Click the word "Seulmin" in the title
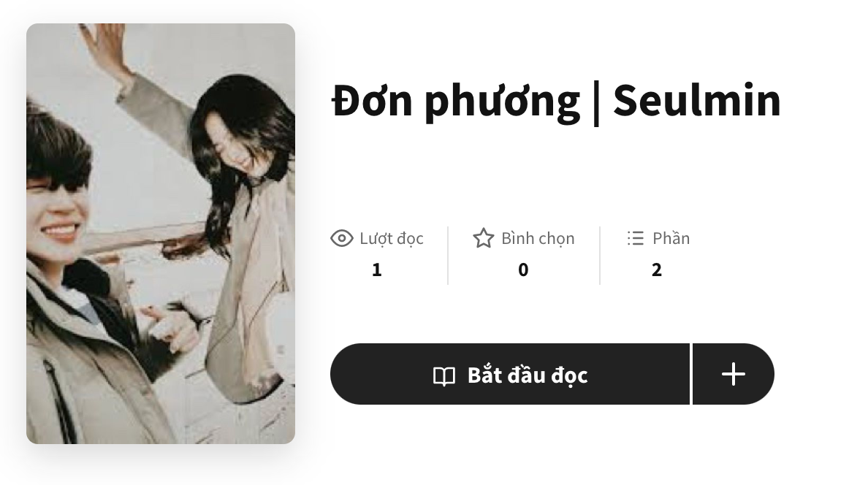The width and height of the screenshot is (868, 485). point(696,101)
